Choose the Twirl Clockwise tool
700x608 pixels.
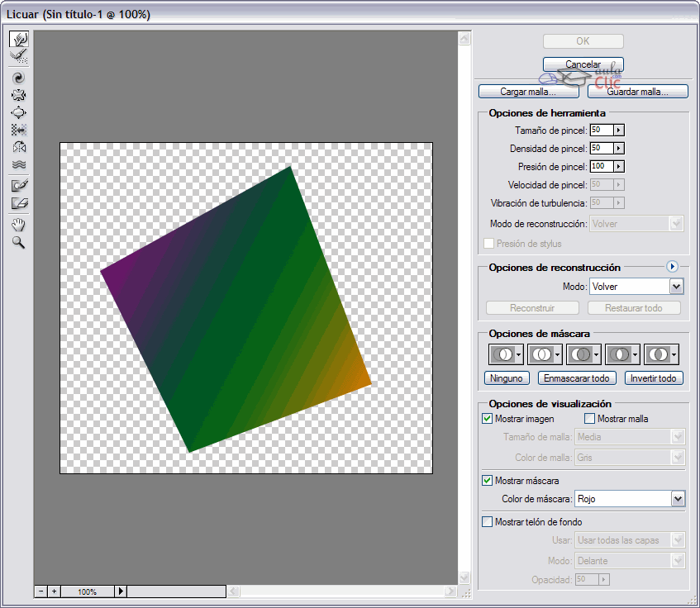pos(19,78)
